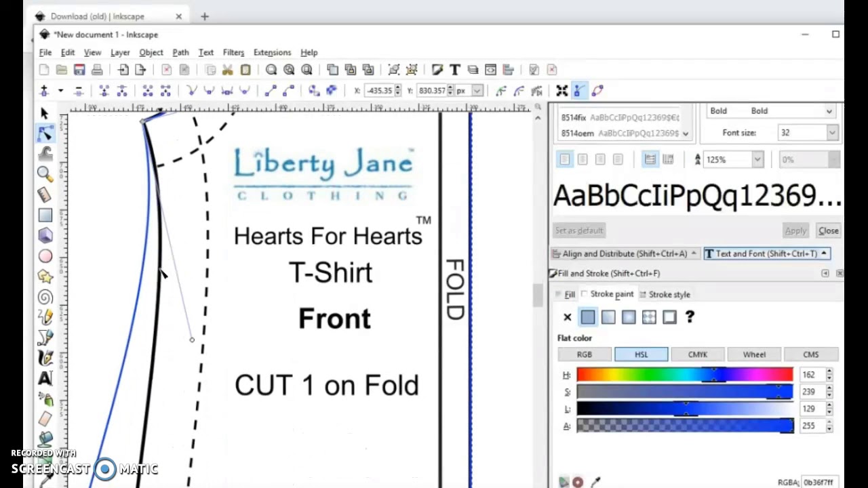Switch color mode to RGB
This screenshot has width=868, height=488.
584,354
